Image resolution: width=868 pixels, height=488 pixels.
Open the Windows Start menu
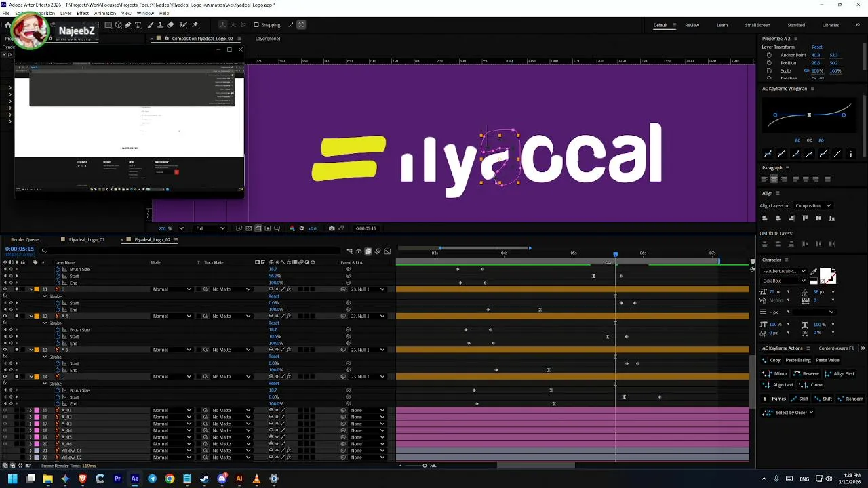pyautogui.click(x=13, y=479)
